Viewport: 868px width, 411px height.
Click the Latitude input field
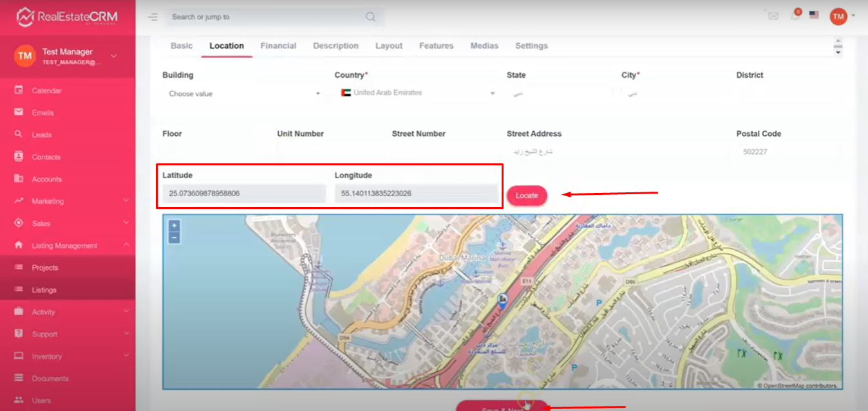pos(244,194)
